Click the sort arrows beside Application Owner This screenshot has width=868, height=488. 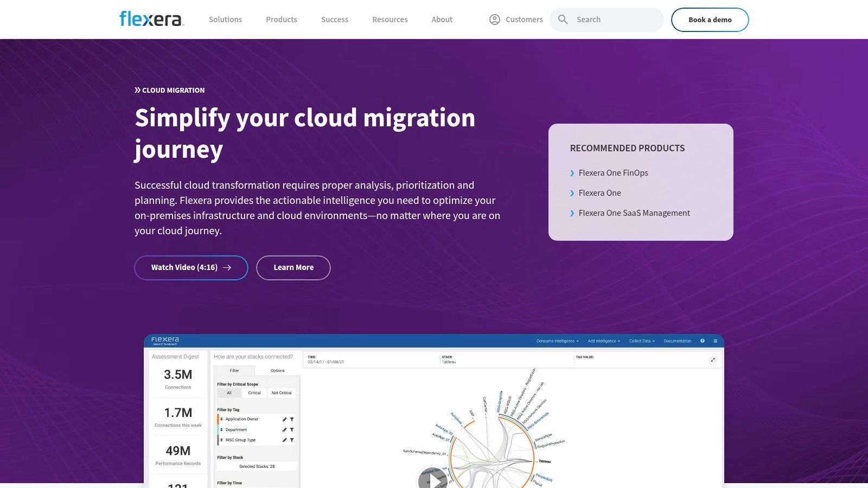coord(221,419)
